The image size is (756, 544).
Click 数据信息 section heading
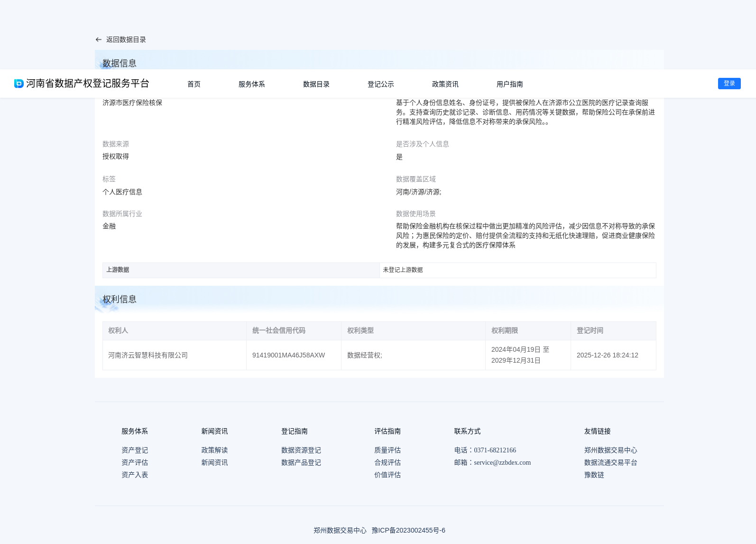click(120, 63)
